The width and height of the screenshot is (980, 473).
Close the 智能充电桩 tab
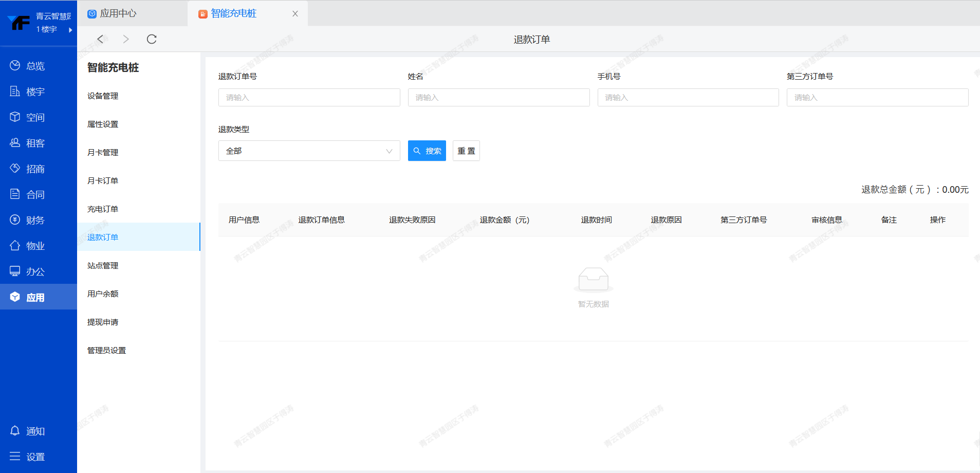(295, 14)
